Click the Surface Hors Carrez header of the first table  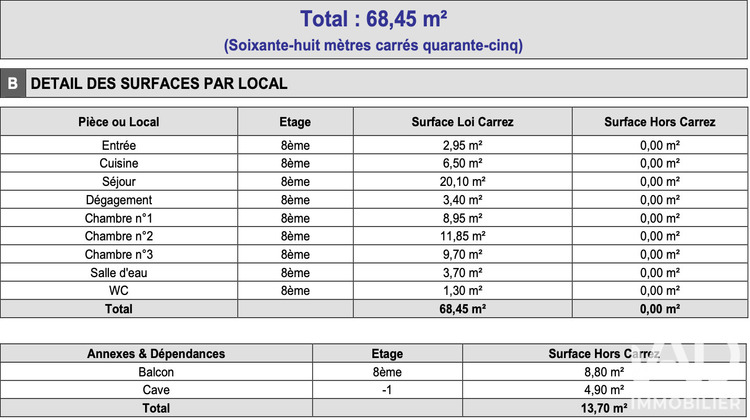[x=660, y=122]
